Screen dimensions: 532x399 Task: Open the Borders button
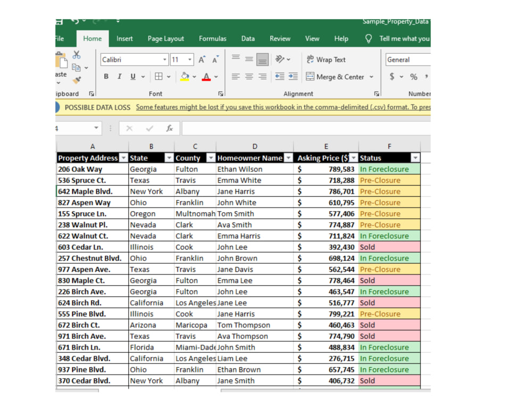(159, 77)
